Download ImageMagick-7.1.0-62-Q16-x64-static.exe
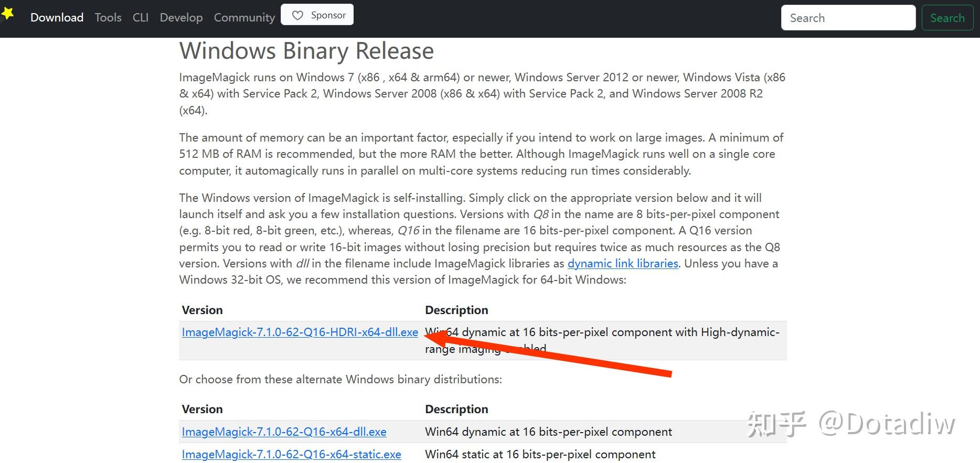The image size is (980, 463). [x=291, y=454]
